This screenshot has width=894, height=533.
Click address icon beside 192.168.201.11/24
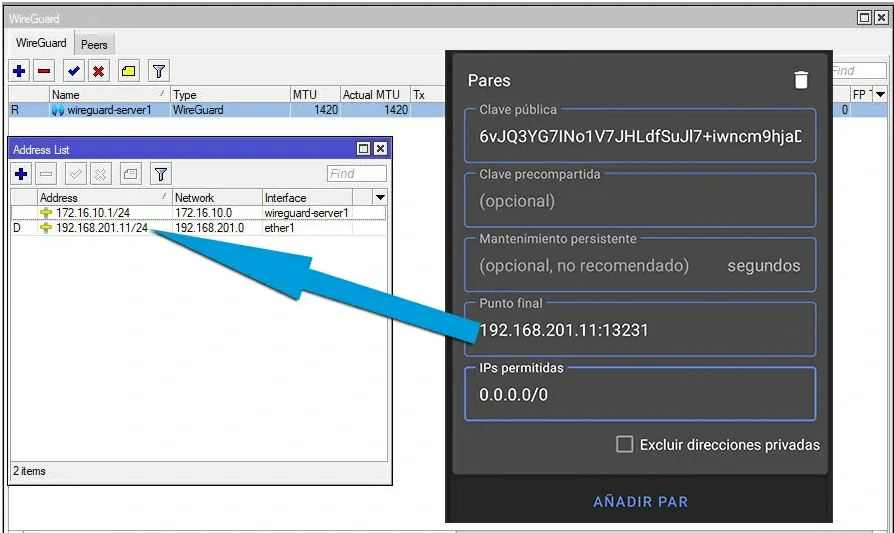pos(46,228)
